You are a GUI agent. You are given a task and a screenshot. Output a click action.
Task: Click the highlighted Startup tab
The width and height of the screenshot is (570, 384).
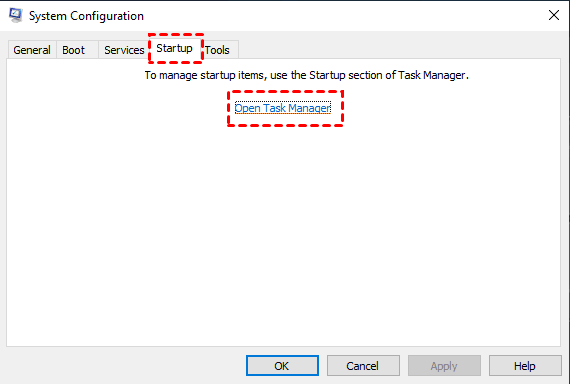(174, 48)
